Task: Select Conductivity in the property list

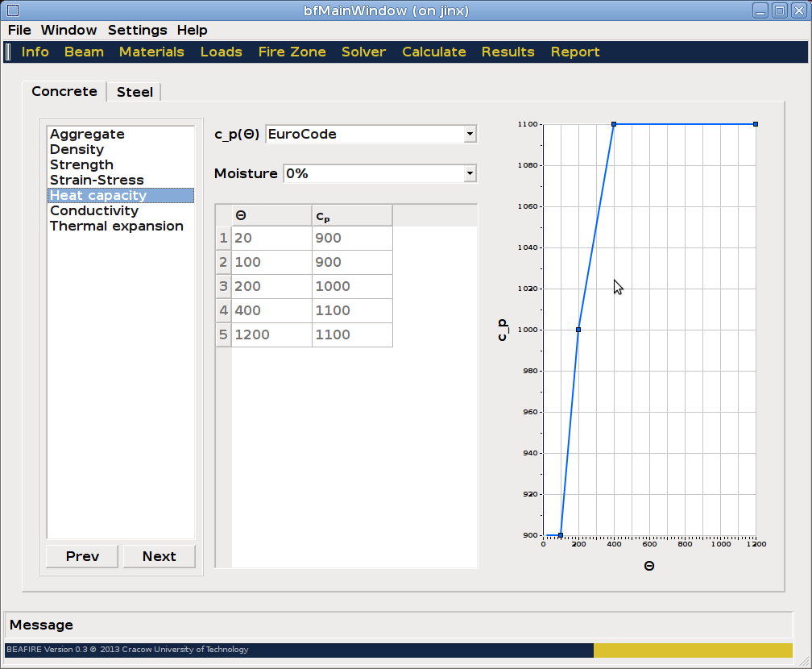Action: pos(94,210)
